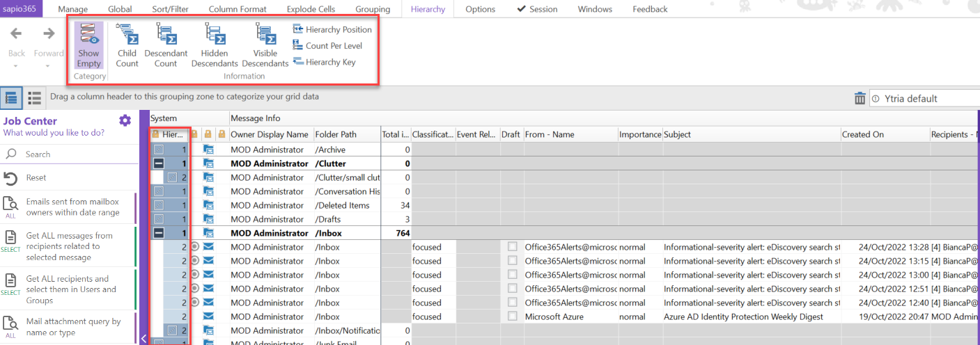Click the Hierarchy Key option
The width and height of the screenshot is (980, 345).
pyautogui.click(x=324, y=62)
